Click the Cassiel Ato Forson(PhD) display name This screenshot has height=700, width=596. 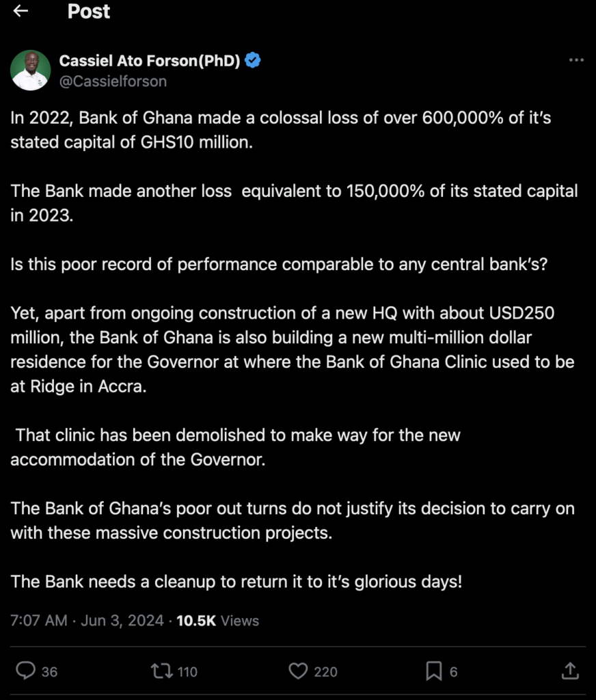tap(150, 61)
